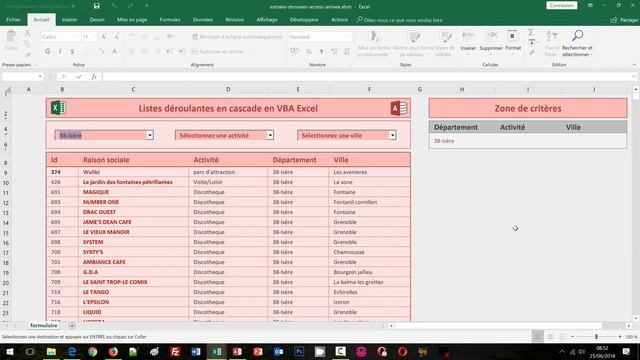640x360 pixels.
Task: Open the Calibri font name dropdown
Action: (x=78, y=37)
